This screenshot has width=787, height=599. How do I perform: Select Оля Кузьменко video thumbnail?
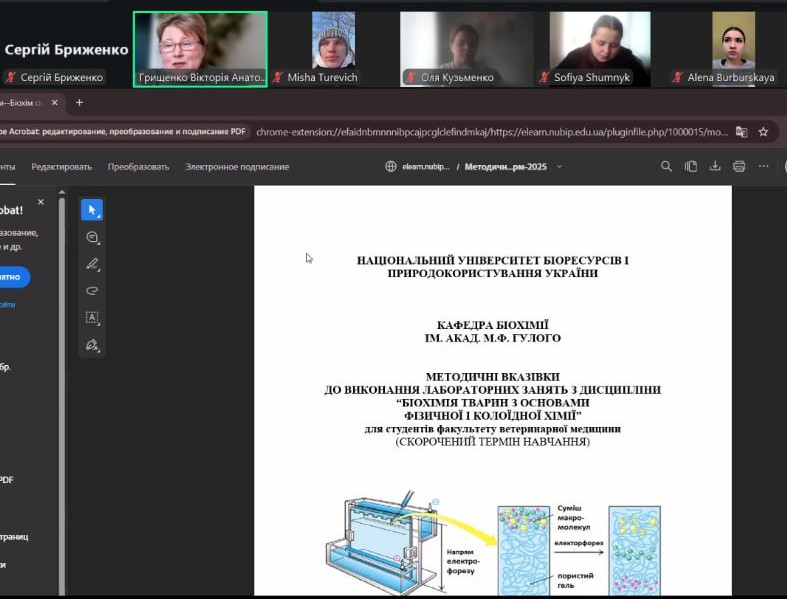tap(467, 49)
